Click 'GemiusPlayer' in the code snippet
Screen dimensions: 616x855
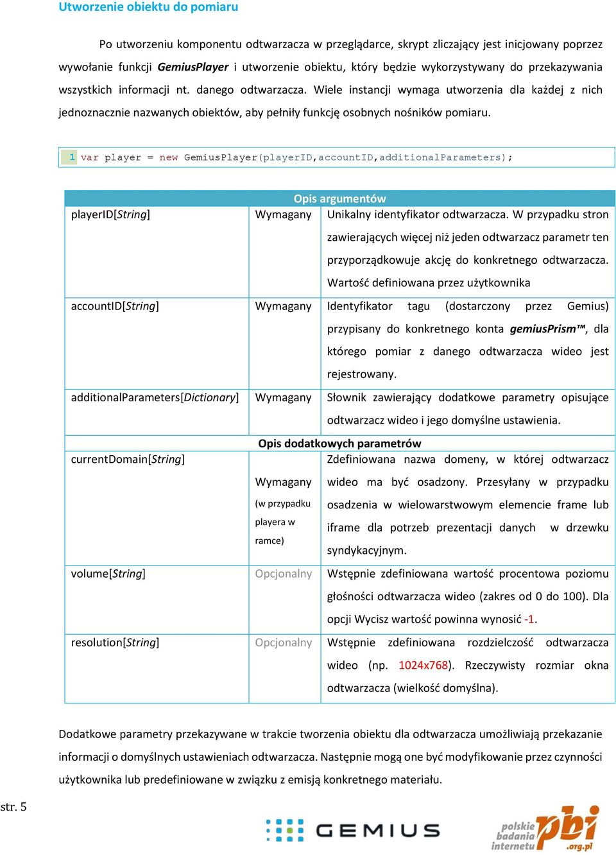click(x=220, y=157)
